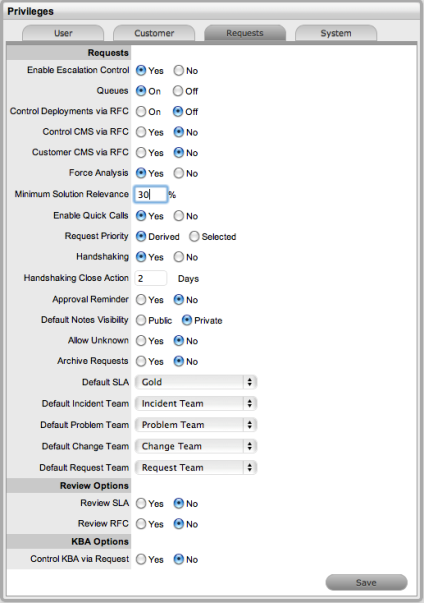This screenshot has width=424, height=603.
Task: Set Review SLA to Yes
Action: point(141,503)
